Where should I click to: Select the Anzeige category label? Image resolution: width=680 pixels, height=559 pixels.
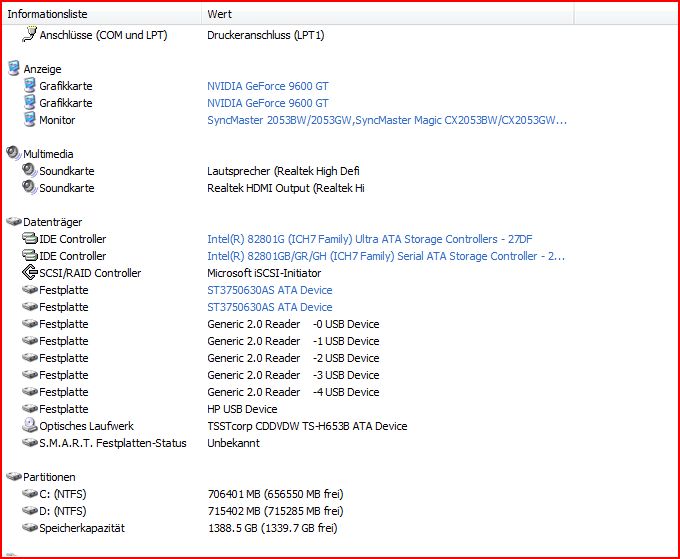pyautogui.click(x=42, y=69)
